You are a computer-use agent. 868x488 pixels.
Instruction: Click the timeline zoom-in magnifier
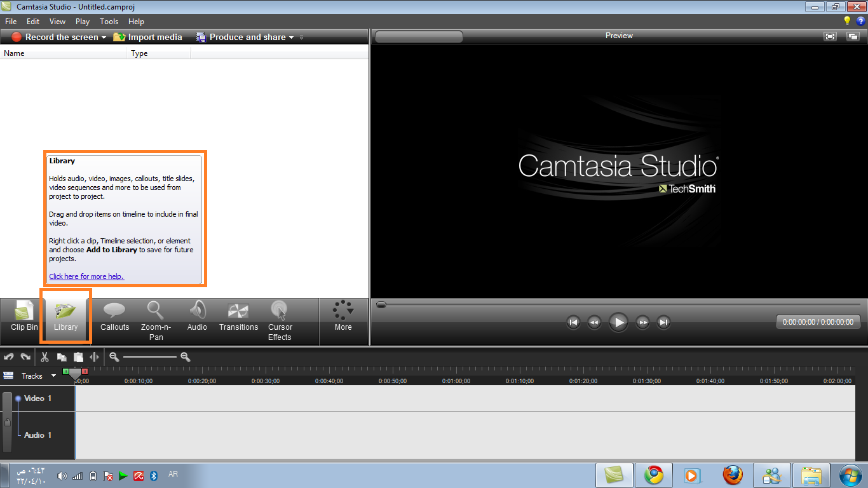pos(186,357)
